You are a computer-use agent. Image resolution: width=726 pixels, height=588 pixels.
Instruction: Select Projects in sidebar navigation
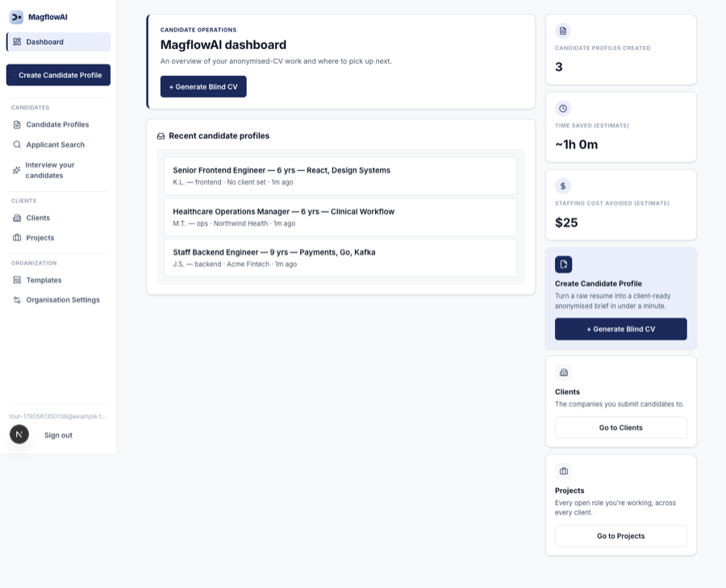point(58,237)
